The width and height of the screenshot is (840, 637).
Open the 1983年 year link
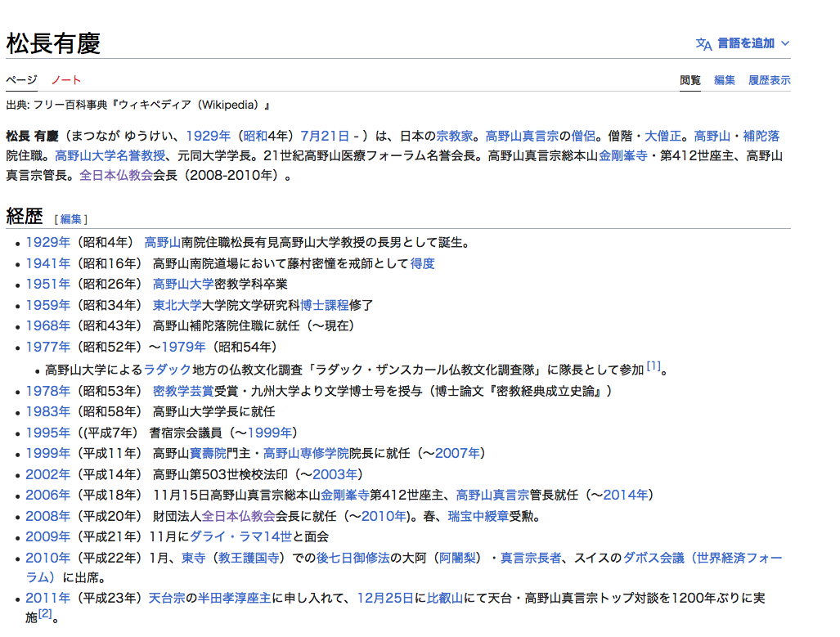tap(47, 412)
